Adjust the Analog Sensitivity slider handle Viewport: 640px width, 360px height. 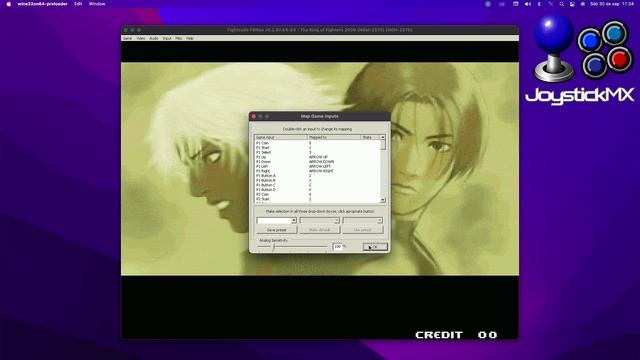[274, 247]
